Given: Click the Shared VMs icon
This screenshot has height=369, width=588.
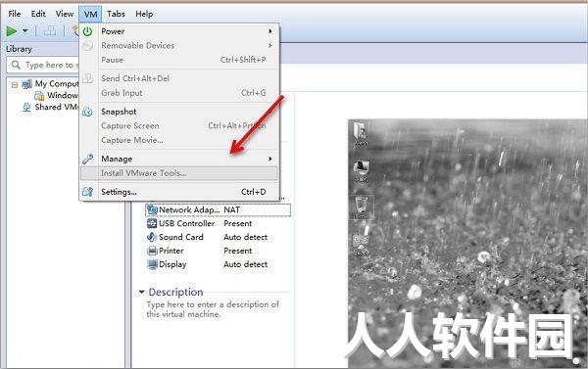Looking at the screenshot, I should tap(26, 107).
